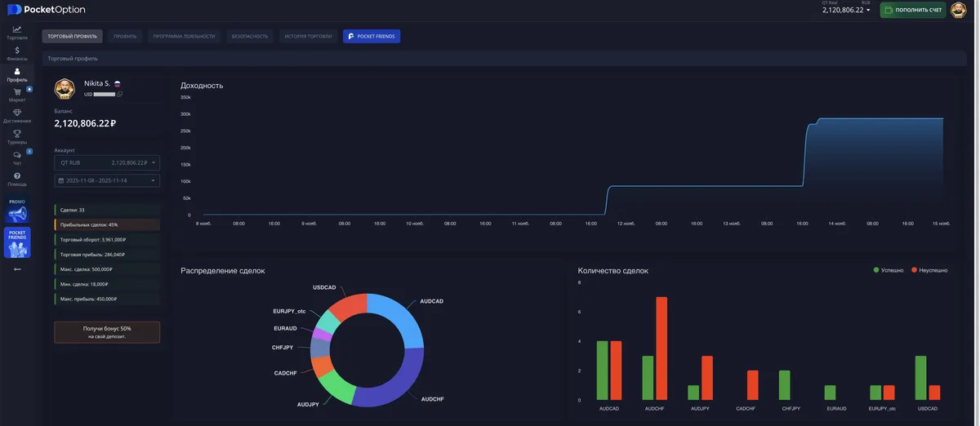Screen dimensions: 980x426
Task: Switch to the История торговли tab
Action: (308, 36)
